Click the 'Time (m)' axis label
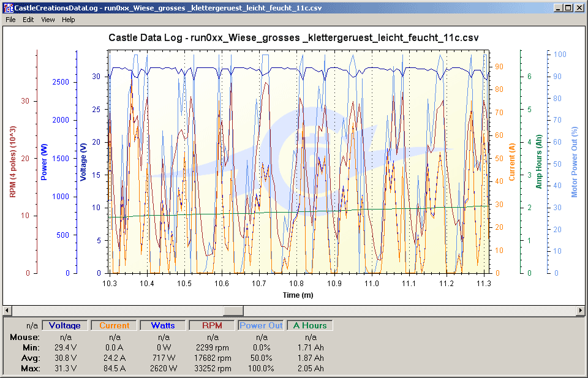588x378 pixels. pos(298,295)
